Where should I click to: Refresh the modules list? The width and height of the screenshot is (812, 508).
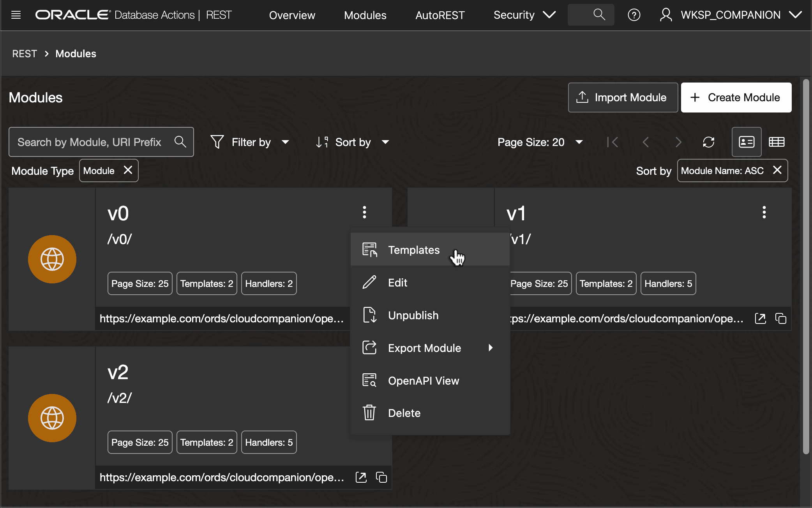[x=708, y=142]
